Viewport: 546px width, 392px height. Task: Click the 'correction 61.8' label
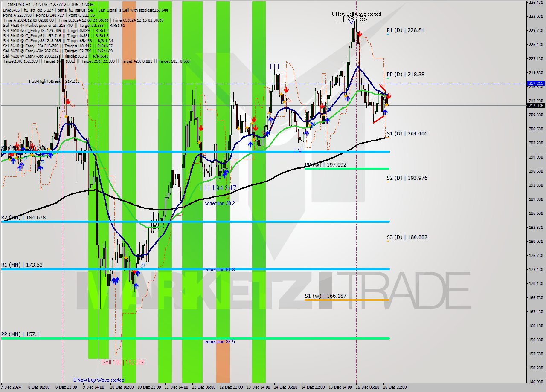(219, 270)
